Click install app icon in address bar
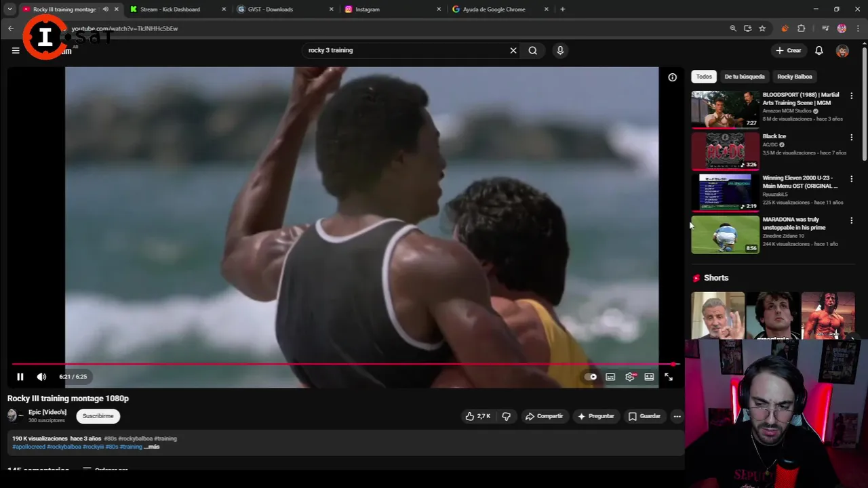868x488 pixels. 747,28
